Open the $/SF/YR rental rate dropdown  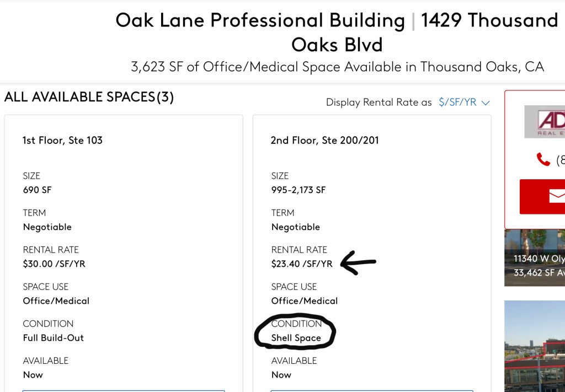pyautogui.click(x=458, y=103)
